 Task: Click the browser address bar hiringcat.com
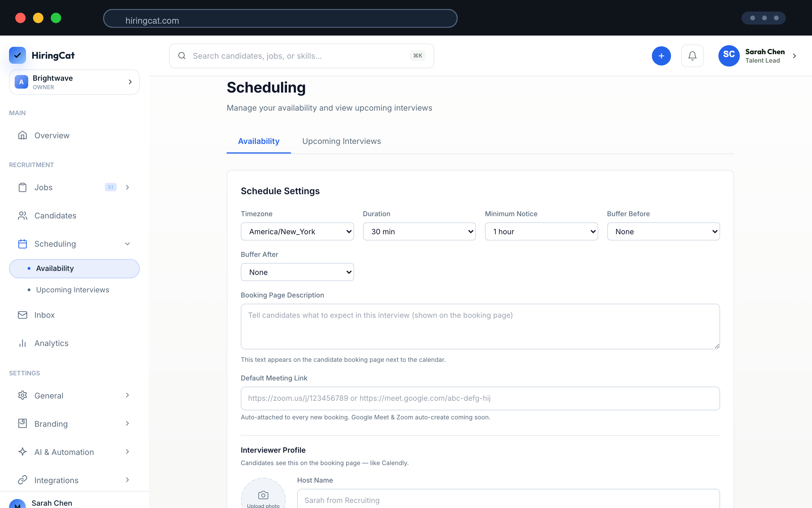tap(280, 18)
